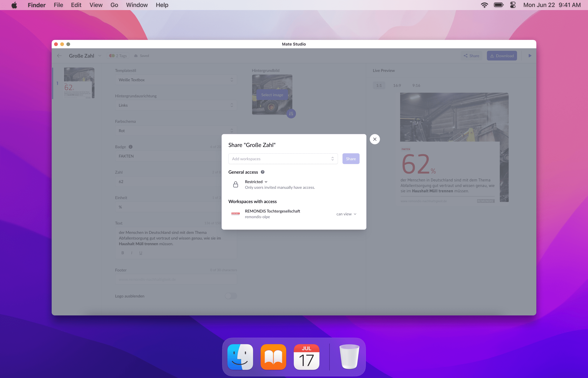Open the Add workspaces combo box
This screenshot has width=588, height=378.
point(283,159)
